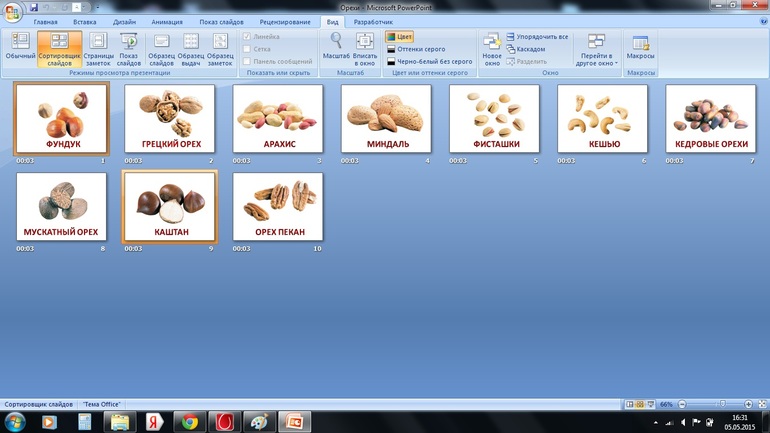
Task: Click the Office button logo
Action: [11, 11]
